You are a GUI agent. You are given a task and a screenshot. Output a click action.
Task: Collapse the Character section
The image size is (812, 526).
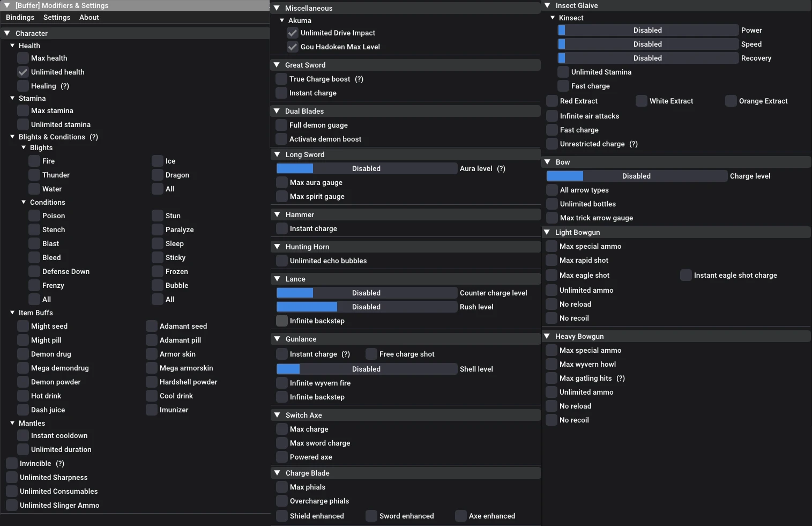[7, 33]
